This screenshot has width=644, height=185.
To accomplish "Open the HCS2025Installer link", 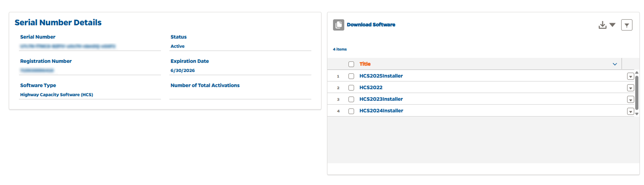I will (381, 76).
